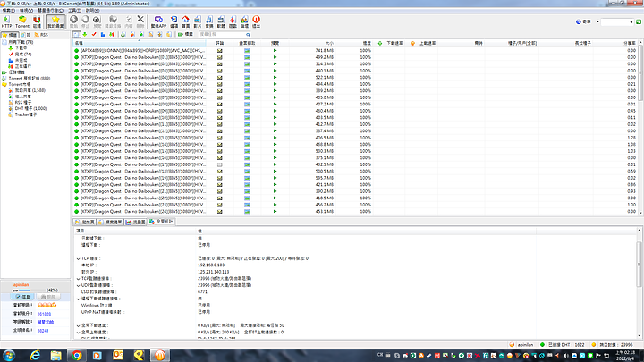Select Dragon Quest episode [01] task row

(355, 57)
